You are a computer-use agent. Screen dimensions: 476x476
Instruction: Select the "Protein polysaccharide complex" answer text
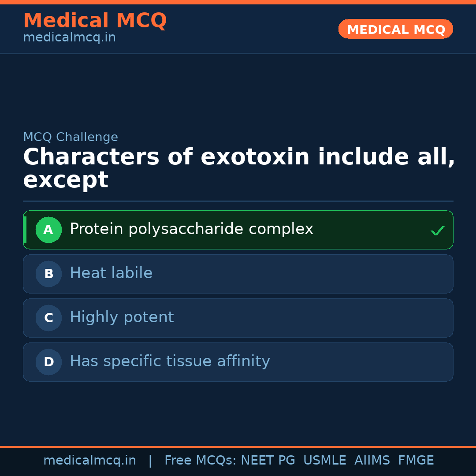[191, 229]
